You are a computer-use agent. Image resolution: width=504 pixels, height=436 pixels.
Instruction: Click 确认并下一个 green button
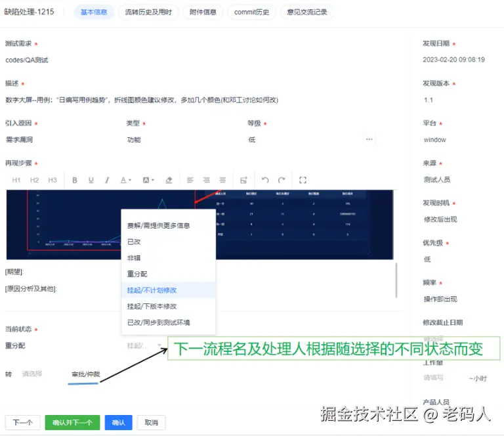pos(72,422)
